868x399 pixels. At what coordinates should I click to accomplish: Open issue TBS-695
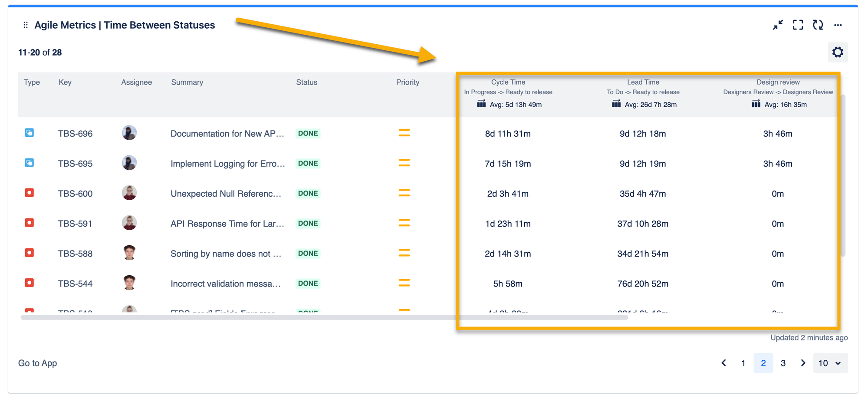coord(76,164)
